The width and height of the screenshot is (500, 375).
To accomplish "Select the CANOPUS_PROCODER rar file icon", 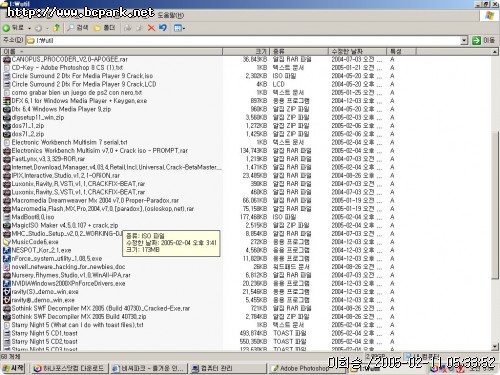I will tap(6, 60).
